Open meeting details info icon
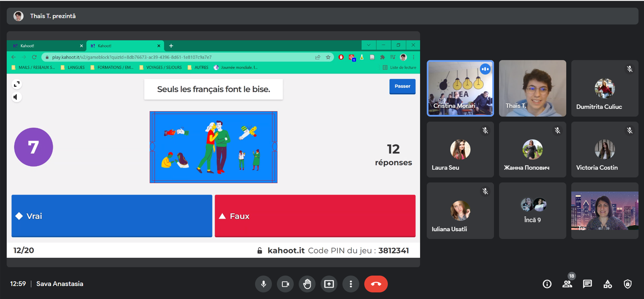This screenshot has width=644, height=299. pos(547,284)
